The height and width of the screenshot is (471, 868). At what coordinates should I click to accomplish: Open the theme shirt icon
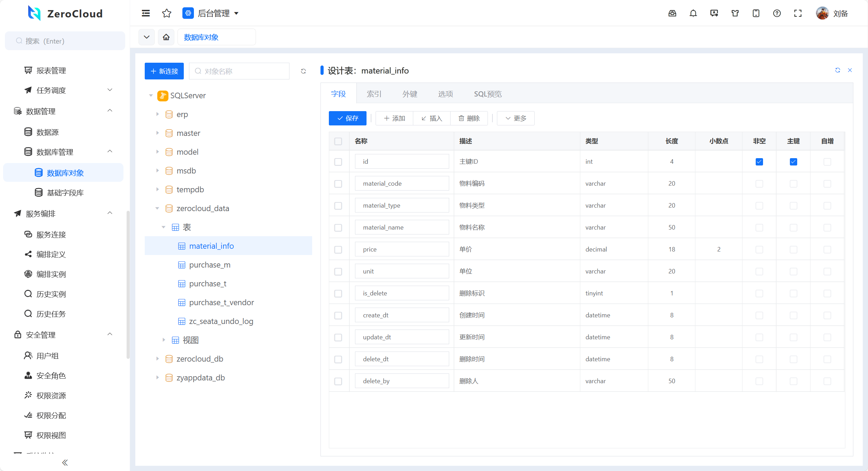(735, 13)
